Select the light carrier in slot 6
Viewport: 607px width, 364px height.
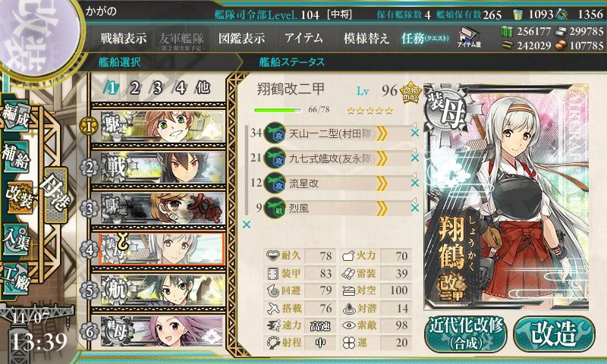(x=162, y=331)
